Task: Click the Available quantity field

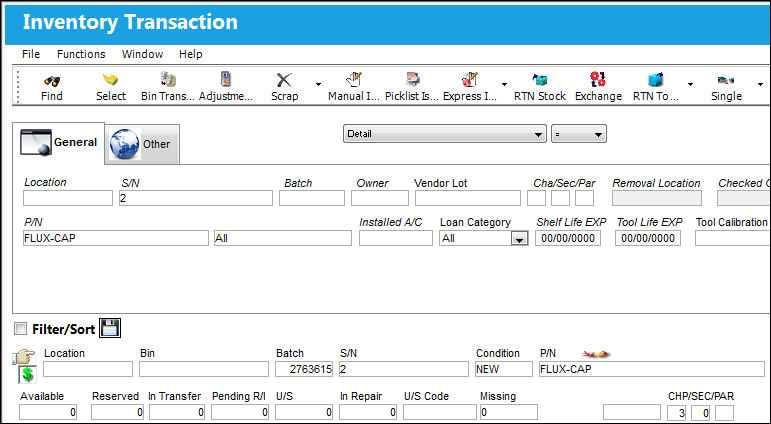Action: point(48,412)
